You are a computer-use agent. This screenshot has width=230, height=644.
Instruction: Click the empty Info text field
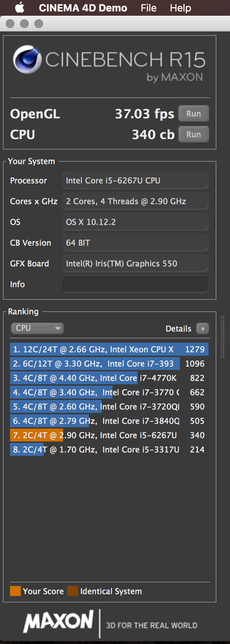(x=135, y=284)
